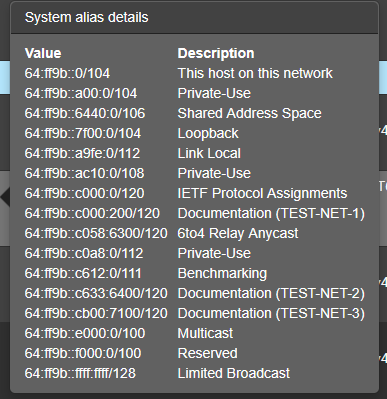Select the 64:ff9b::a00:0/104 value
This screenshot has height=399, width=387.
pos(81,93)
